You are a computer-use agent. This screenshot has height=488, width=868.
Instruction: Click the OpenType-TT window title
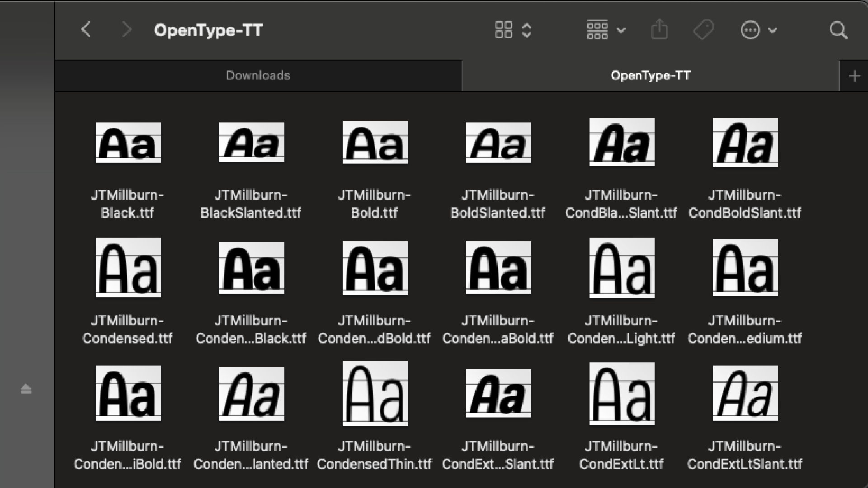[x=208, y=30]
